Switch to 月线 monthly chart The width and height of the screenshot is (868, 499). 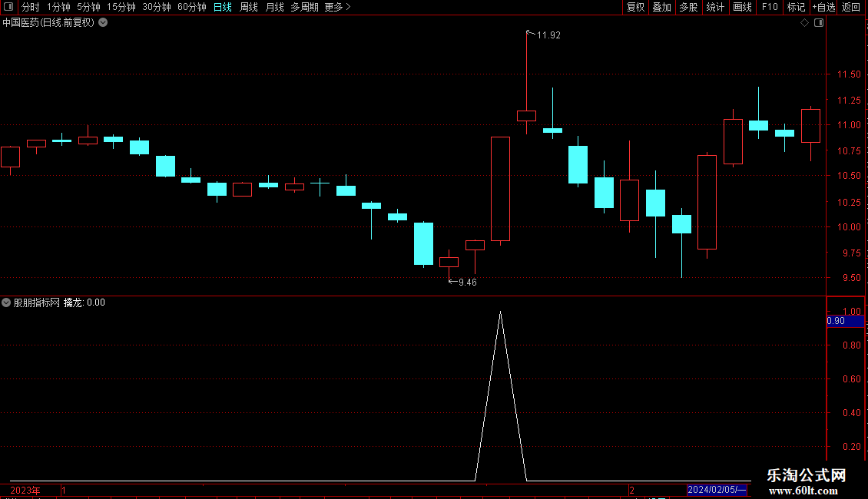(x=274, y=7)
